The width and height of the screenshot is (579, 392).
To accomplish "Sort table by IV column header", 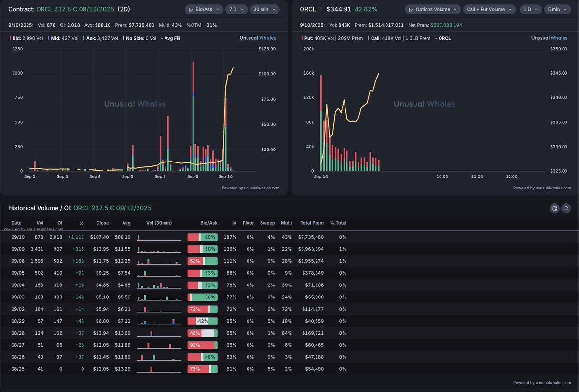I will [x=234, y=223].
